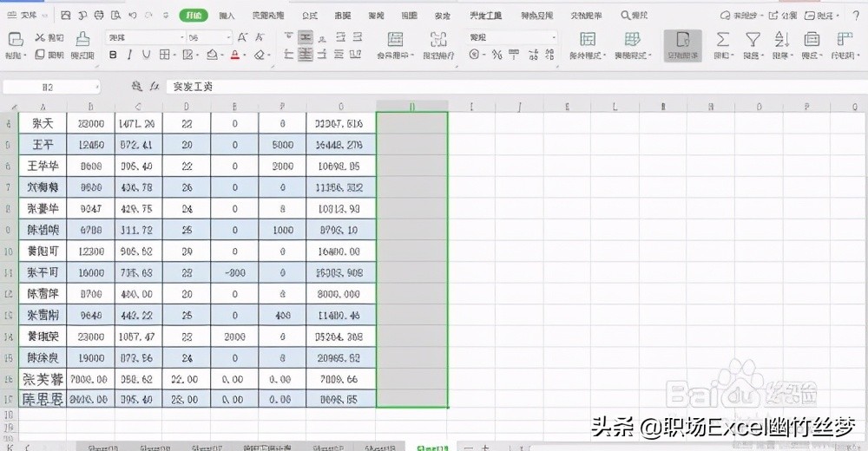The image size is (868, 451).
Task: Open the font name dropdown
Action: pyautogui.click(x=182, y=37)
